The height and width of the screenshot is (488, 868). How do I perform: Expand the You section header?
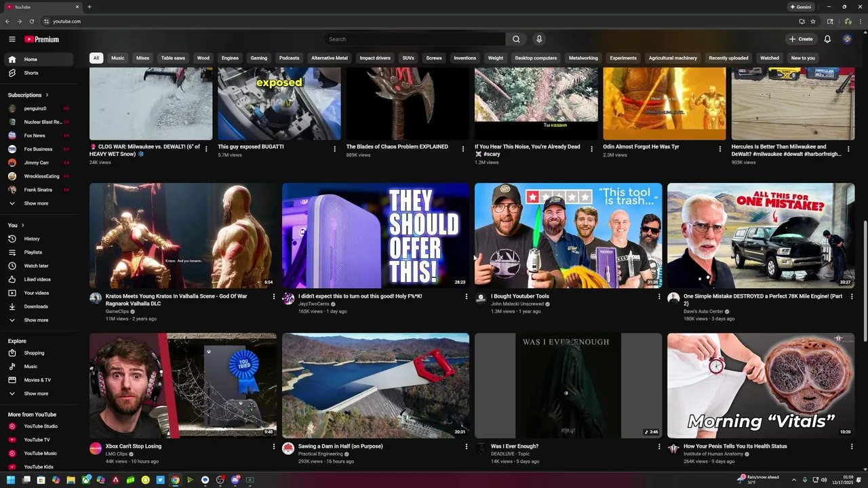tap(16, 225)
